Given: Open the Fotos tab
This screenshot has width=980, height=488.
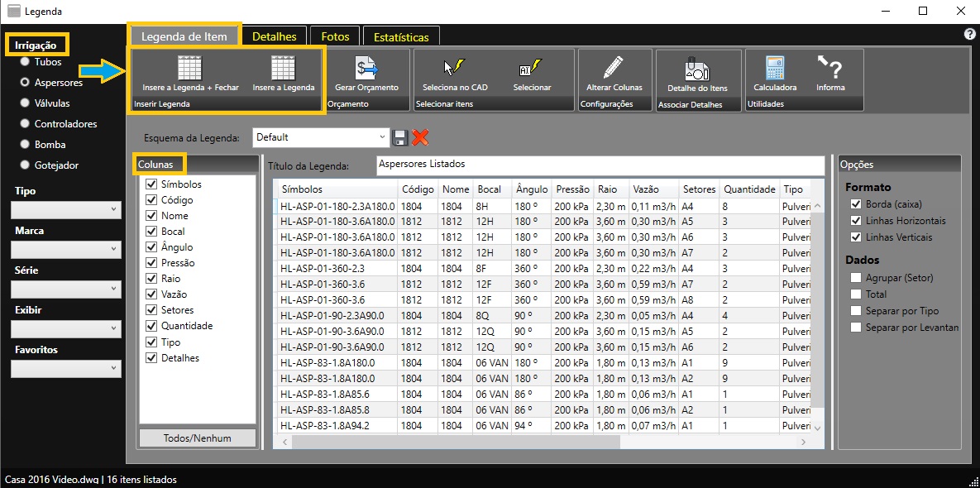Looking at the screenshot, I should pyautogui.click(x=335, y=36).
